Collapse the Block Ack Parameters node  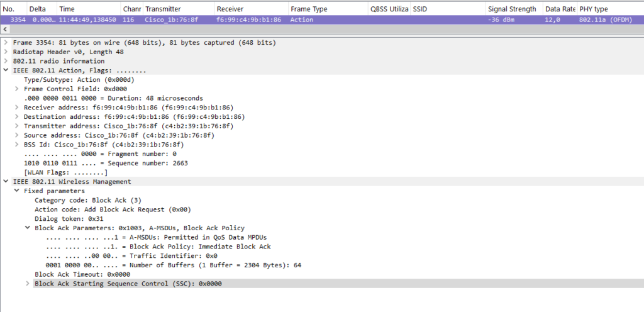[x=27, y=228]
